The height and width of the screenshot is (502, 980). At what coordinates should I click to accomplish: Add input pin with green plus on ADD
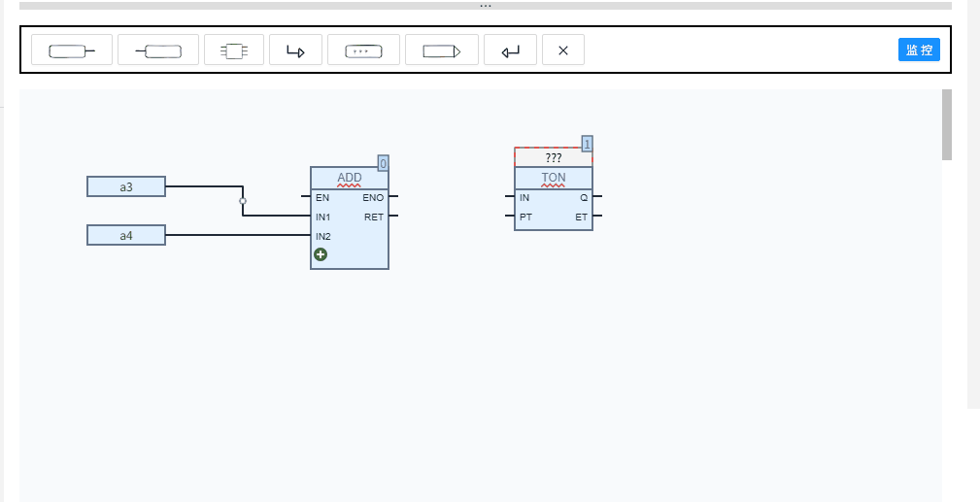click(x=321, y=254)
